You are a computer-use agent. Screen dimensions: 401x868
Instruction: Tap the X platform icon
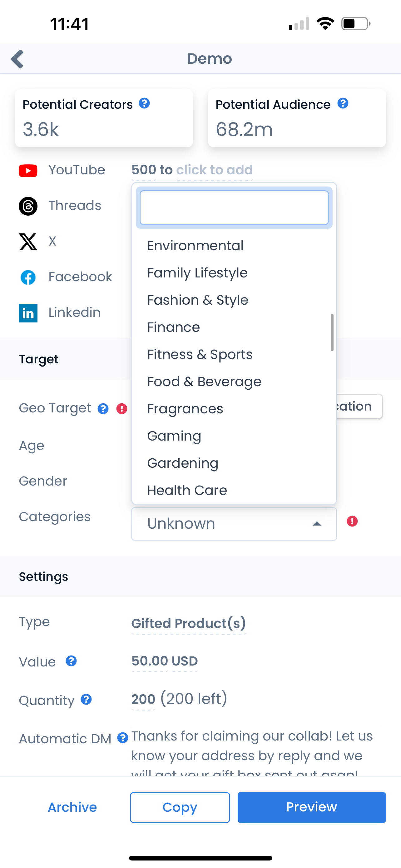(28, 242)
